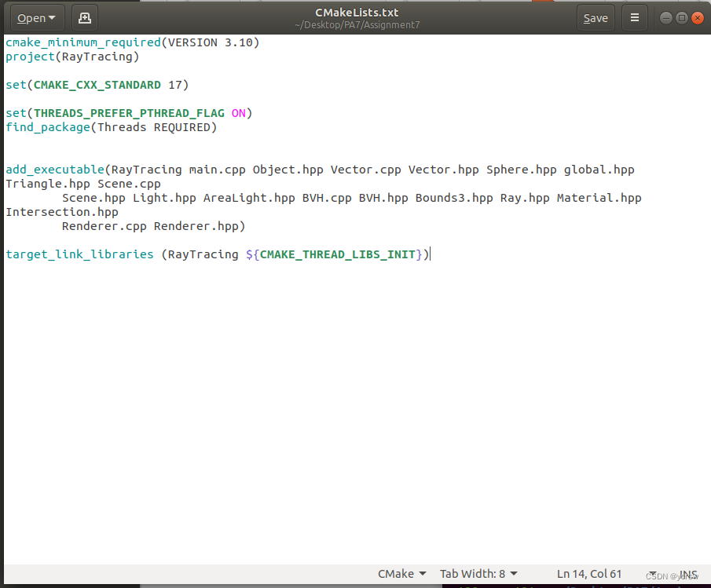Click on AreaLight.hpp file name
This screenshot has width=711, height=588.
click(249, 198)
